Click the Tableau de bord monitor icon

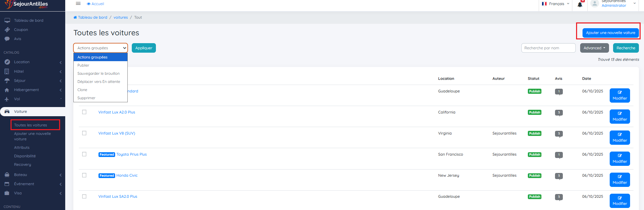point(7,20)
